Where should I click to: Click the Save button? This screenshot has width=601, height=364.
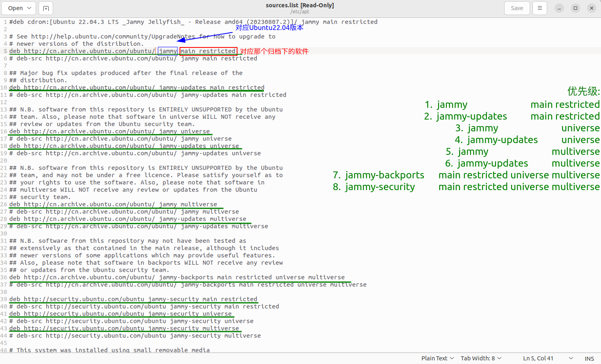517,8
